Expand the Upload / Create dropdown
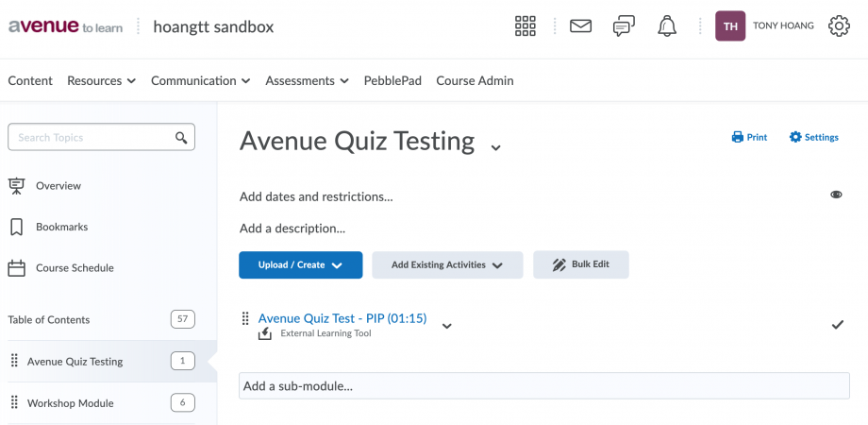 [301, 264]
